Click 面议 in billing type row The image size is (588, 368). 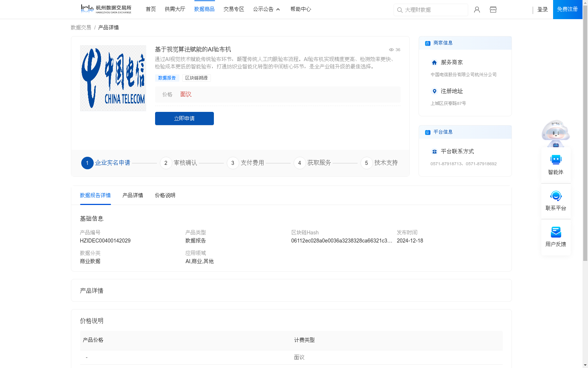click(299, 357)
